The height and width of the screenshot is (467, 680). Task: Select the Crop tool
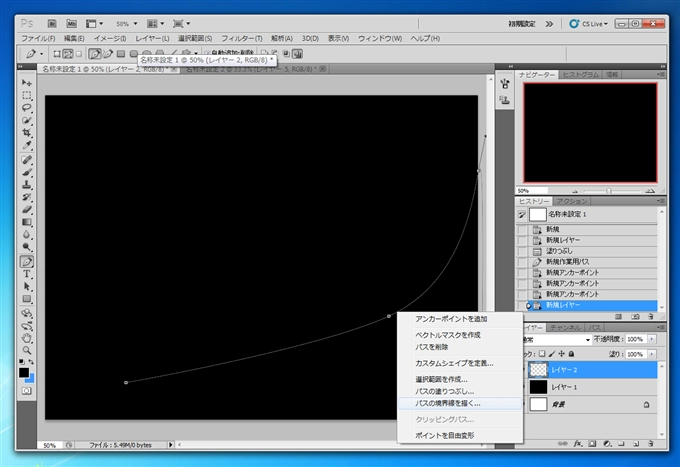pos(26,132)
